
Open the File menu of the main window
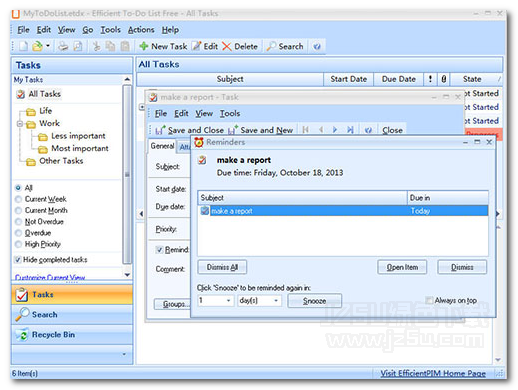(23, 30)
